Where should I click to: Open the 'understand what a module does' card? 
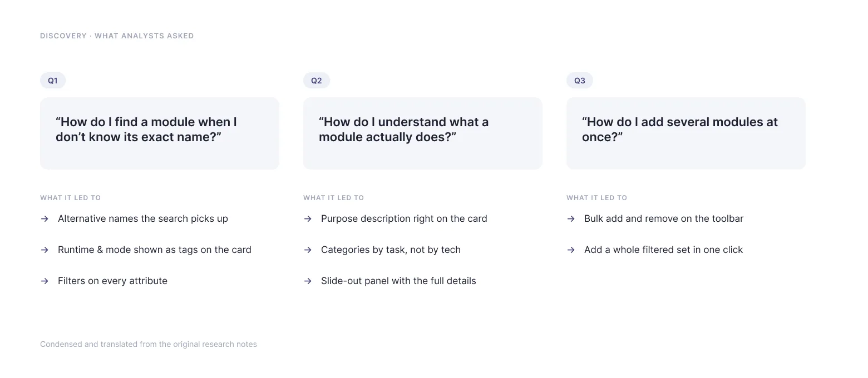(423, 133)
